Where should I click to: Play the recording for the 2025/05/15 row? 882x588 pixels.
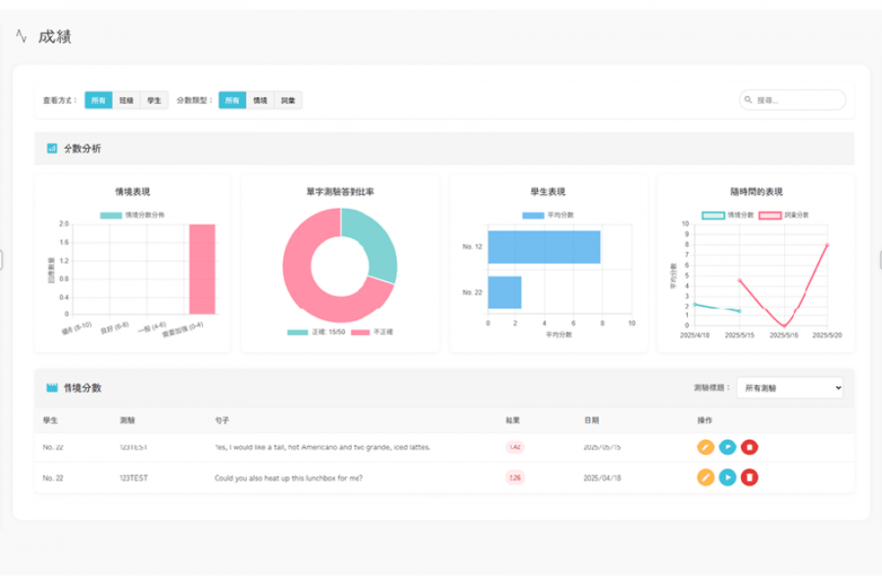click(x=727, y=447)
